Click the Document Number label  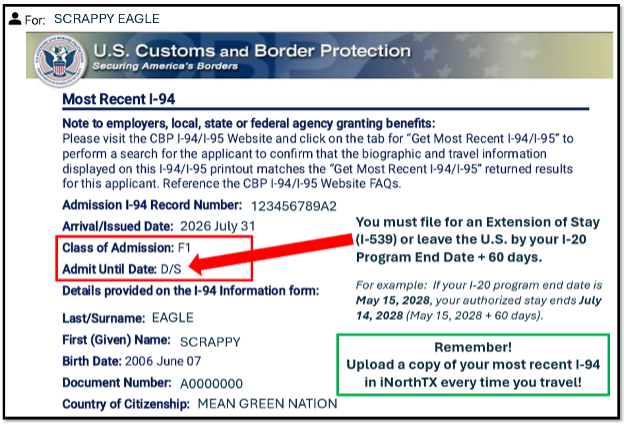(117, 383)
